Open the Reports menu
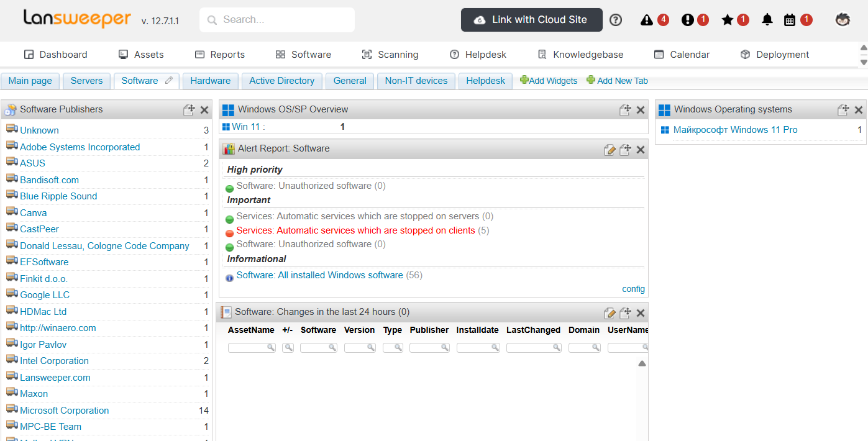 [220, 55]
